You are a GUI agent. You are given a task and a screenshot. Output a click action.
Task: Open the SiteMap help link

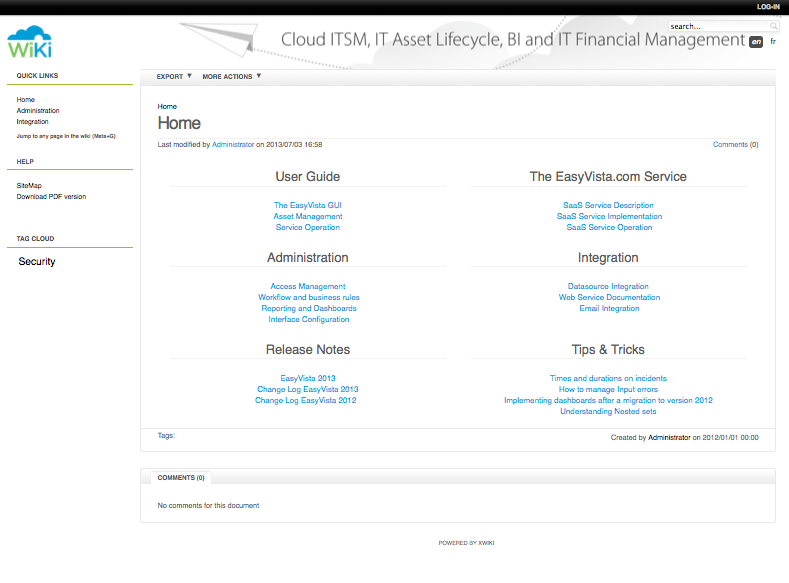[29, 186]
